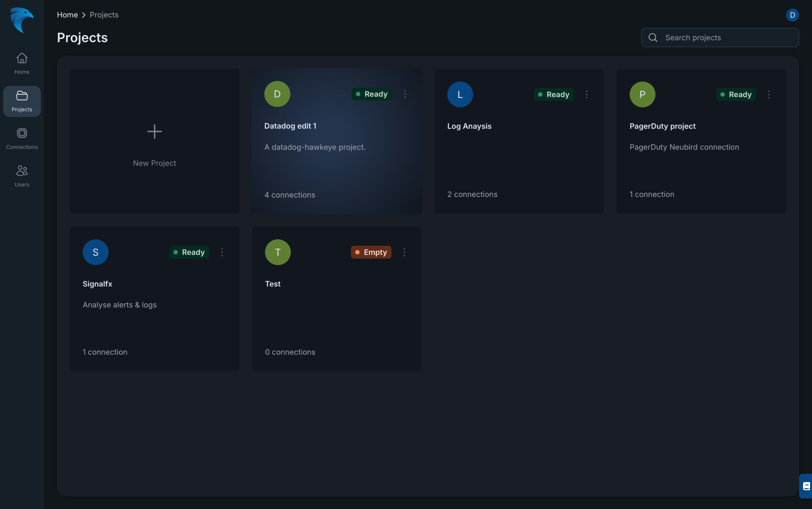Go to the Users sidebar icon
The height and width of the screenshot is (509, 812).
pyautogui.click(x=22, y=171)
